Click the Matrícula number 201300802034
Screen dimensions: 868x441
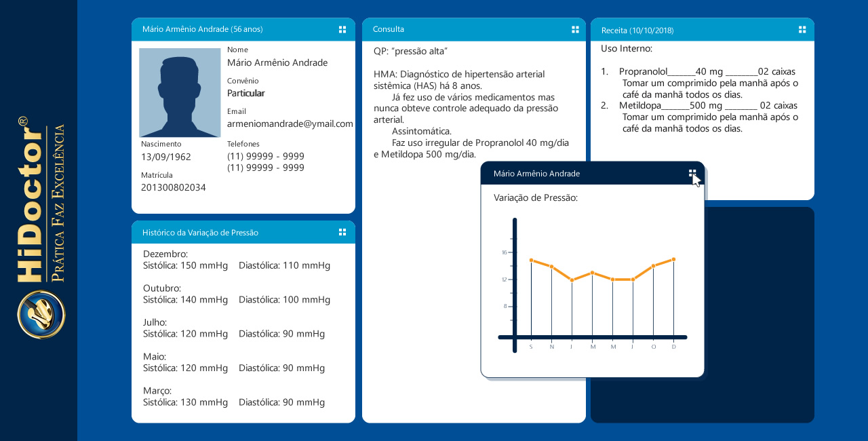tap(173, 187)
